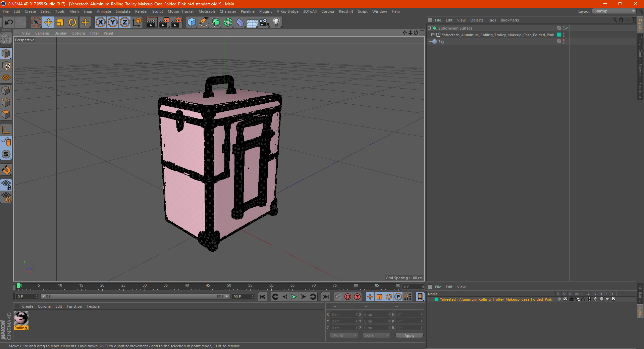Click the Undo arrow icon
Viewport: 644px width, 349px height.
coord(9,22)
